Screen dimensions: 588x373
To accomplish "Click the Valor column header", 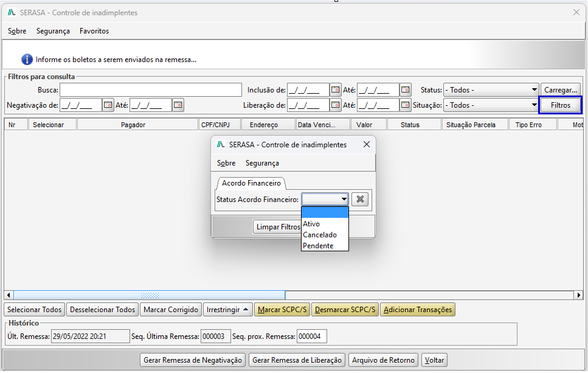I will pos(369,125).
